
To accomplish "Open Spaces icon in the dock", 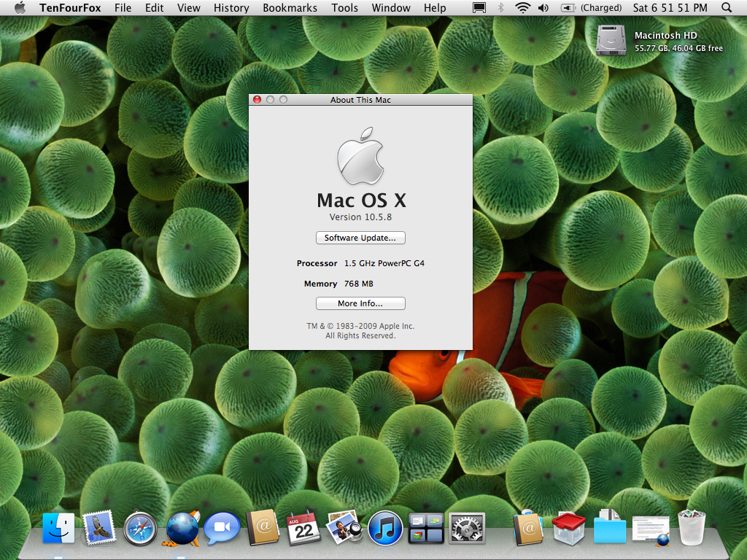I will pyautogui.click(x=426, y=528).
